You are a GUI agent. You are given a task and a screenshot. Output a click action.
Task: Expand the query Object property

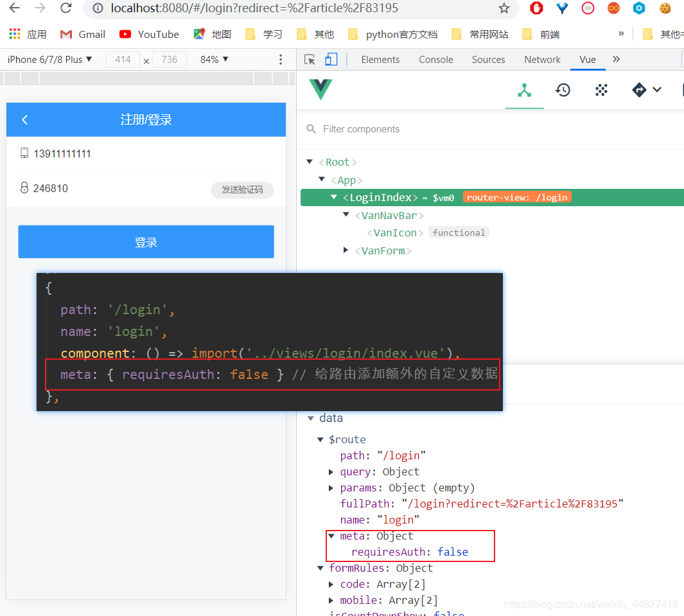(x=331, y=472)
